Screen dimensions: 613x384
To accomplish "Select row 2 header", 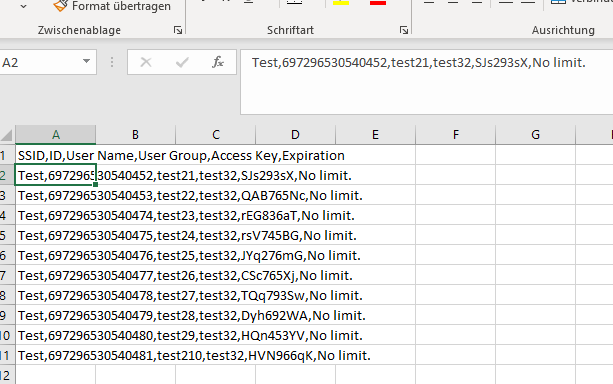I will pyautogui.click(x=7, y=175).
